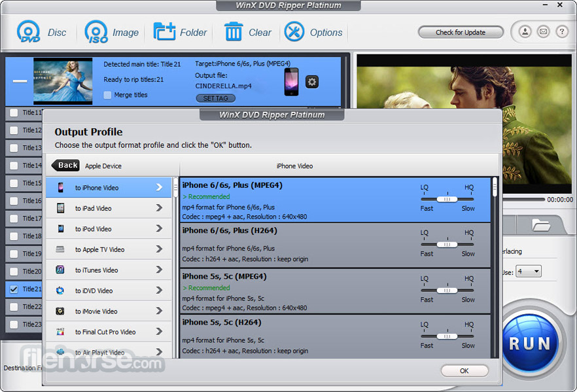Click the preview playback progress bar
Screen dimensions: 577x392
tap(523, 200)
